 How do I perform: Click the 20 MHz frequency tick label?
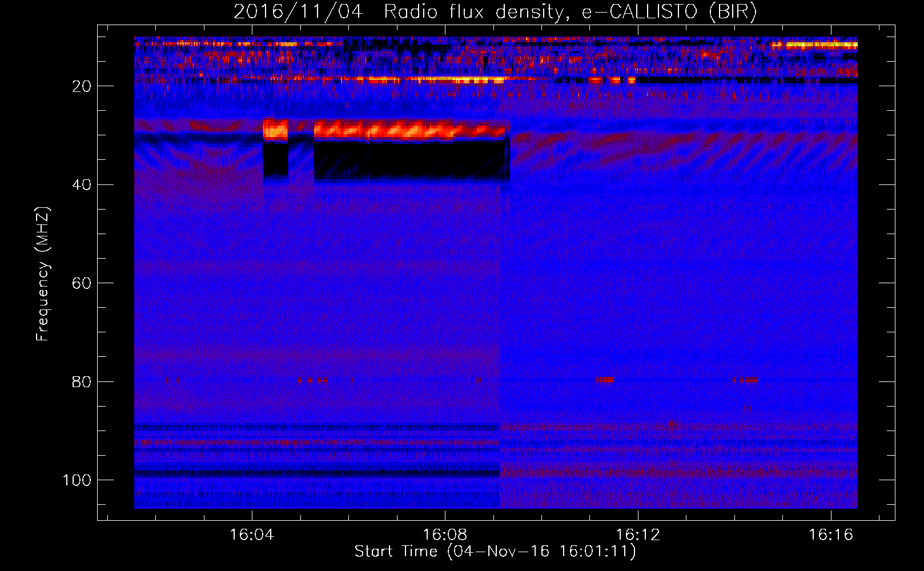[x=82, y=86]
